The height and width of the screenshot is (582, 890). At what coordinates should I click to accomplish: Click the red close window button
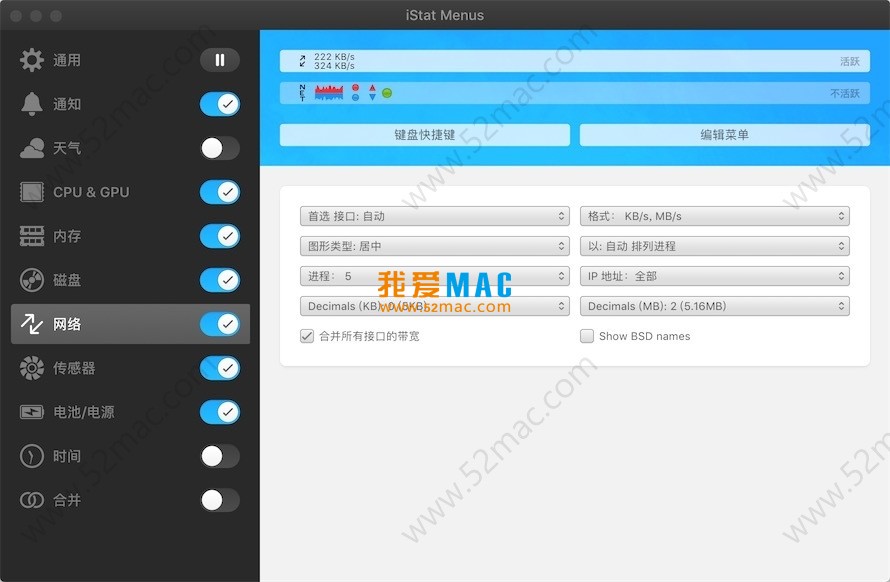(16, 15)
